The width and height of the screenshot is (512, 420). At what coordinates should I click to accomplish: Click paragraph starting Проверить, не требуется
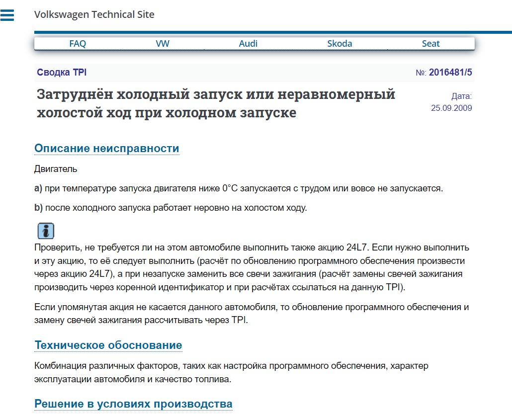[252, 267]
